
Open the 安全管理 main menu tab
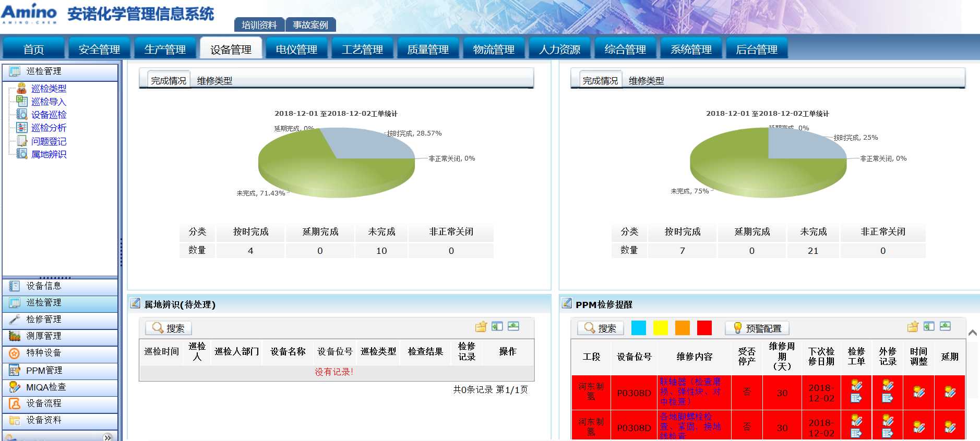pyautogui.click(x=99, y=50)
